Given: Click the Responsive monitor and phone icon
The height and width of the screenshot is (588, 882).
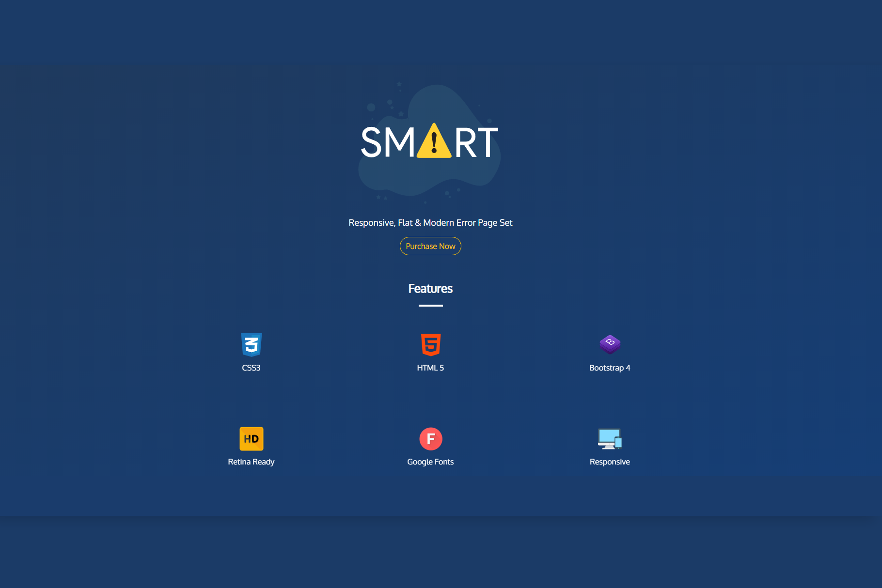Looking at the screenshot, I should (x=610, y=439).
